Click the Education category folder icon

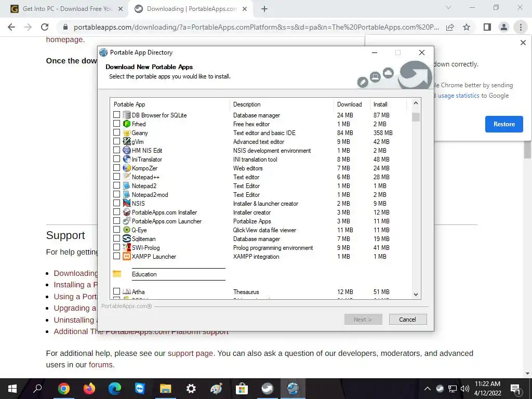coord(117,274)
